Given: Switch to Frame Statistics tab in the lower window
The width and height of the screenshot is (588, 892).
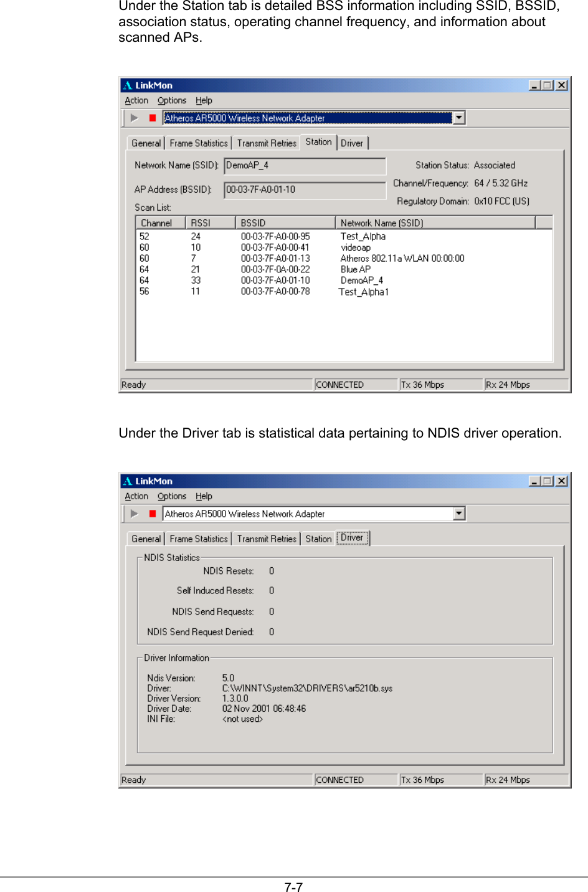Looking at the screenshot, I should click(199, 539).
